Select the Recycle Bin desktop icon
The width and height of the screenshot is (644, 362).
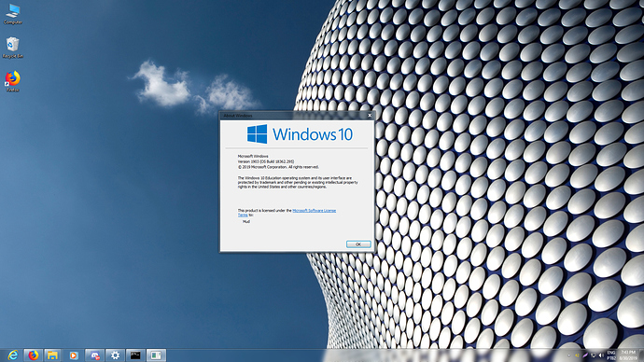pyautogui.click(x=13, y=48)
